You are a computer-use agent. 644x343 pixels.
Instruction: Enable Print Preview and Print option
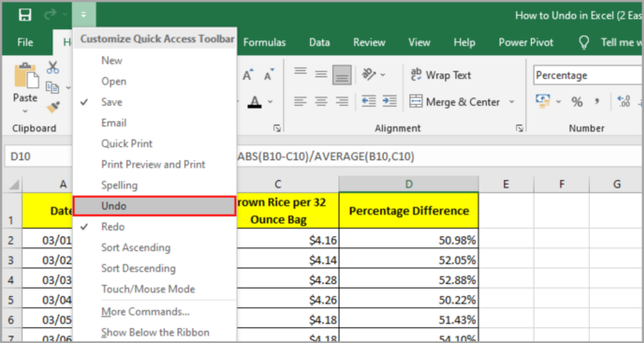click(155, 165)
